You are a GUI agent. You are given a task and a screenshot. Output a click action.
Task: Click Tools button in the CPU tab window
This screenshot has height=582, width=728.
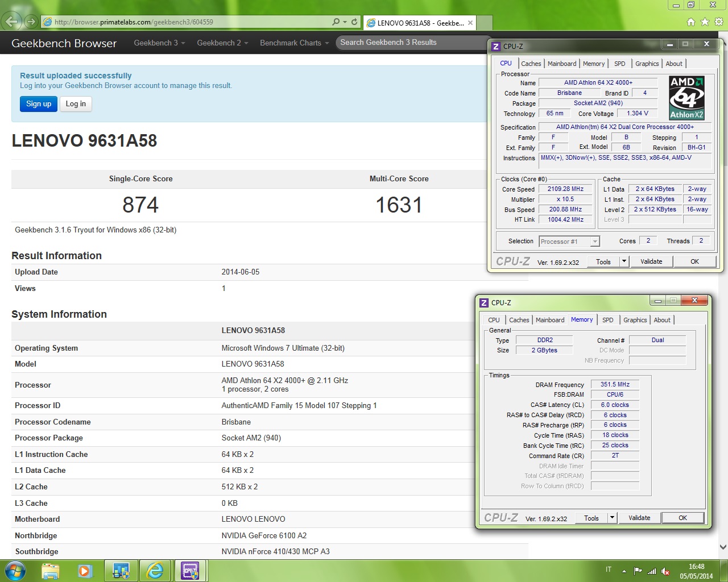coord(603,261)
